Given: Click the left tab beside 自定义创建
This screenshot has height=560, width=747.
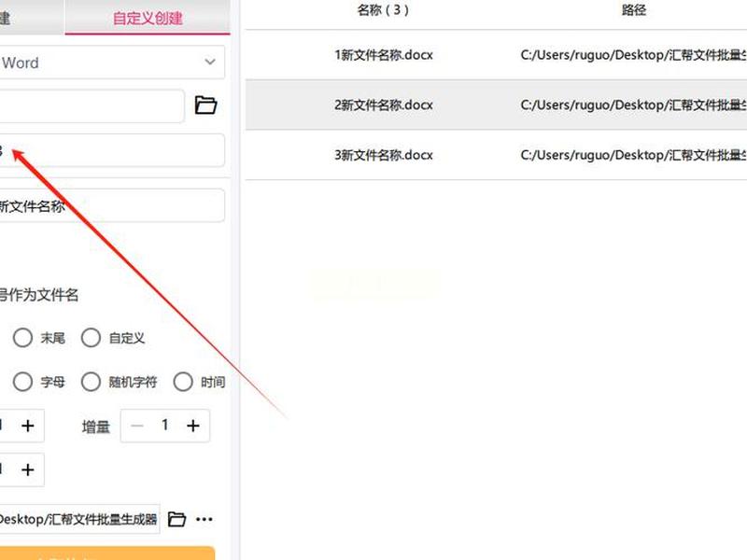Looking at the screenshot, I should 32,18.
